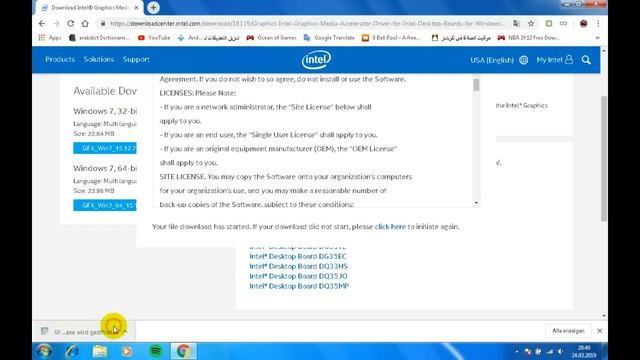Click the license text box scrollbar thumb

click(476, 84)
